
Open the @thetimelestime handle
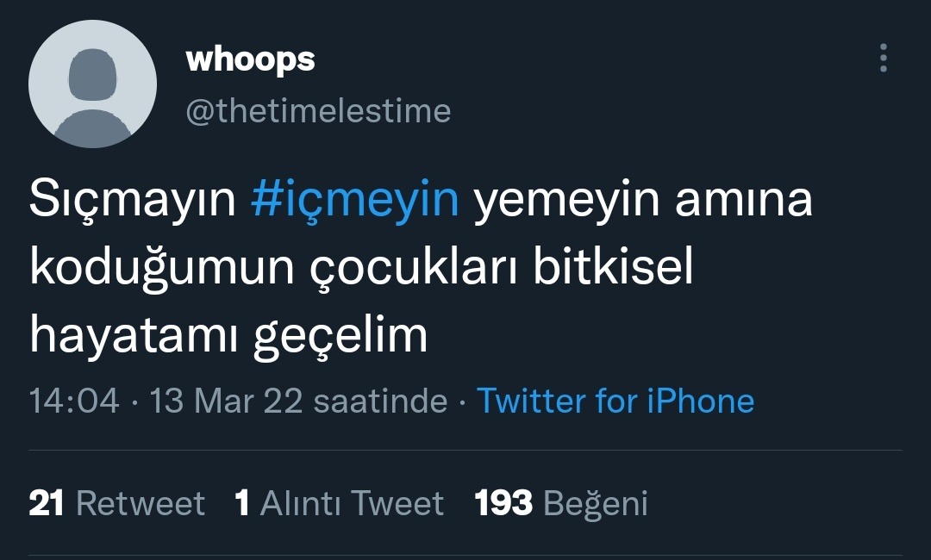click(x=318, y=111)
